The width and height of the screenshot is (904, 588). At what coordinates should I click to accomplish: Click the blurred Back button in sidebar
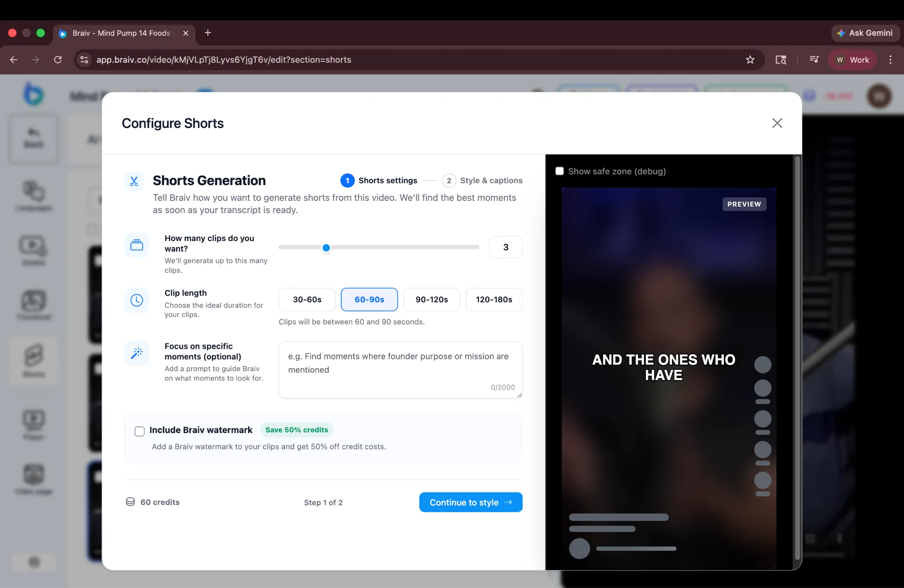point(34,139)
